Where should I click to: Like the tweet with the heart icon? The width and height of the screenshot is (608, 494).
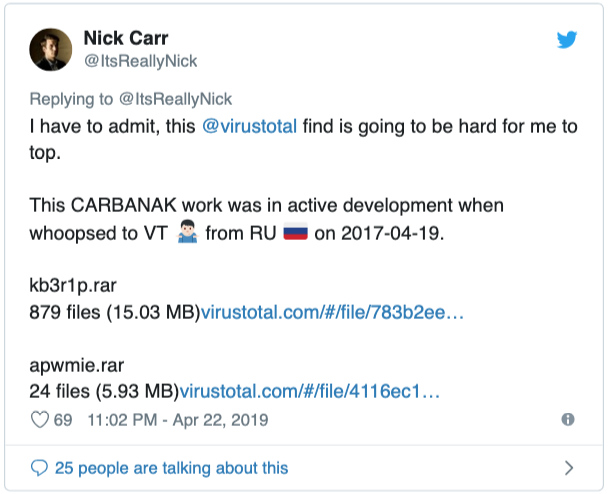[40, 420]
